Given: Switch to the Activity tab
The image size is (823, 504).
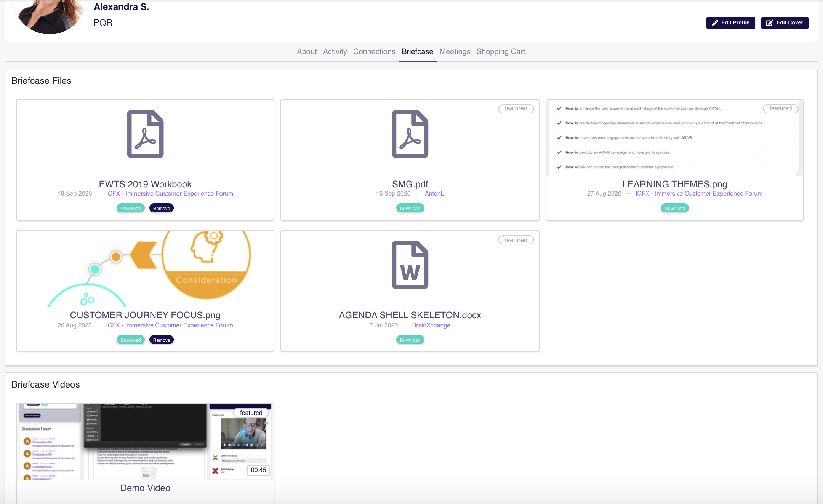Looking at the screenshot, I should click(335, 51).
